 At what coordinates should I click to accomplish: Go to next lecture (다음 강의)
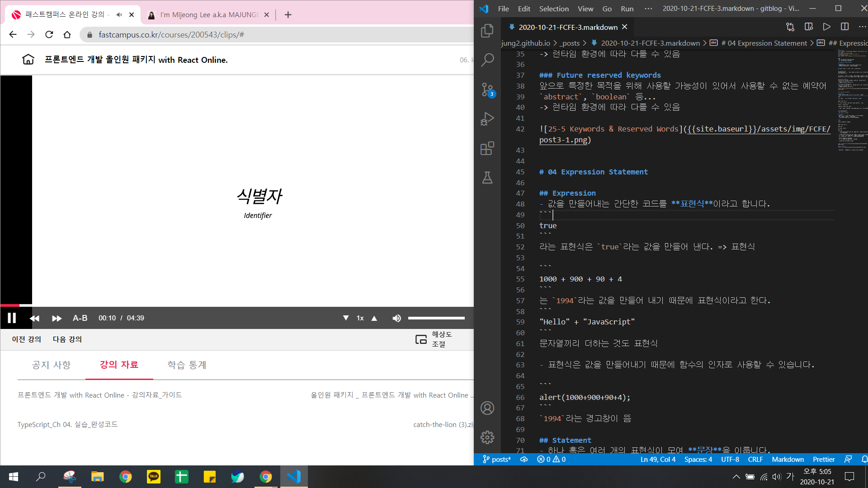click(67, 339)
